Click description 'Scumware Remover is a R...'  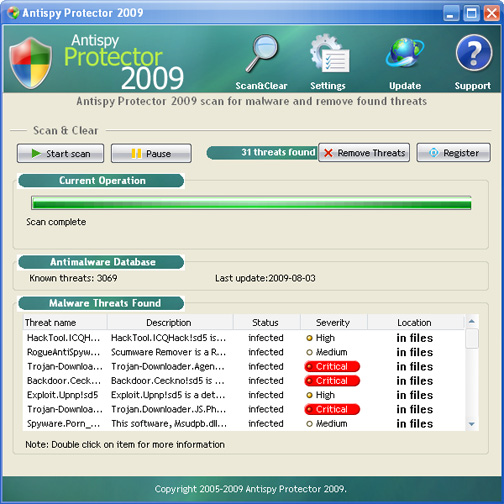(x=169, y=352)
